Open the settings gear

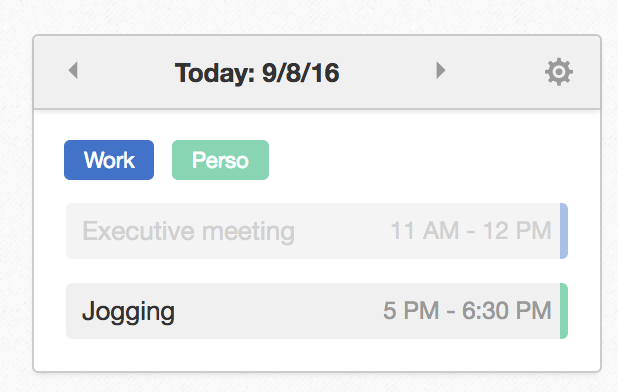559,72
